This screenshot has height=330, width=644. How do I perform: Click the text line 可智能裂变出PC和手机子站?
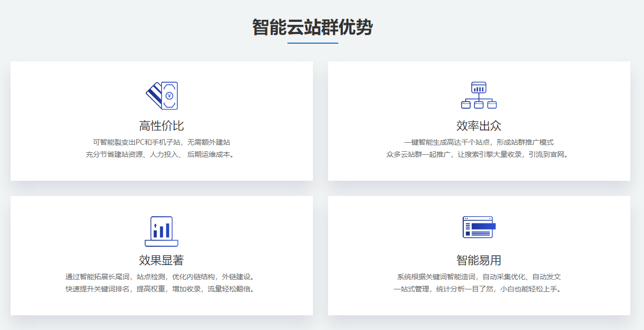tap(162, 142)
